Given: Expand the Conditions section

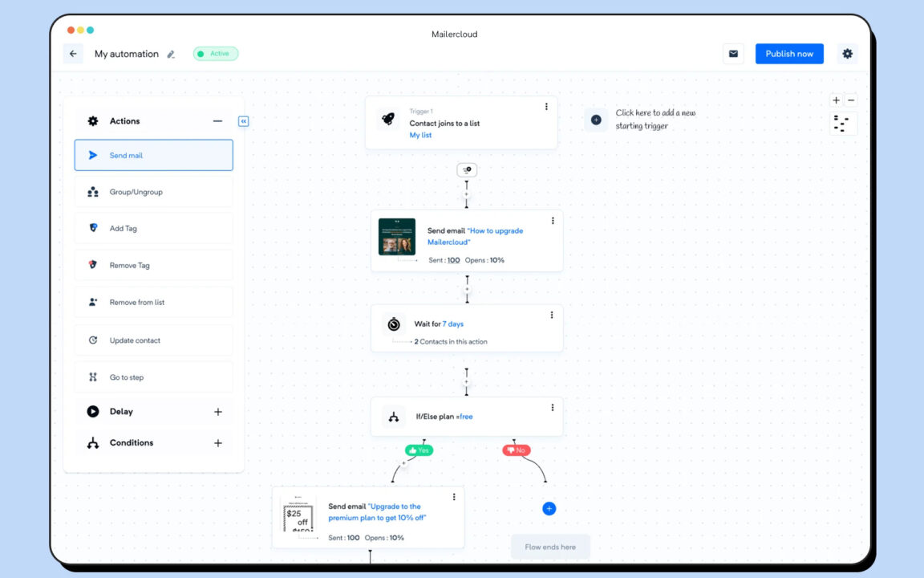Looking at the screenshot, I should tap(217, 442).
